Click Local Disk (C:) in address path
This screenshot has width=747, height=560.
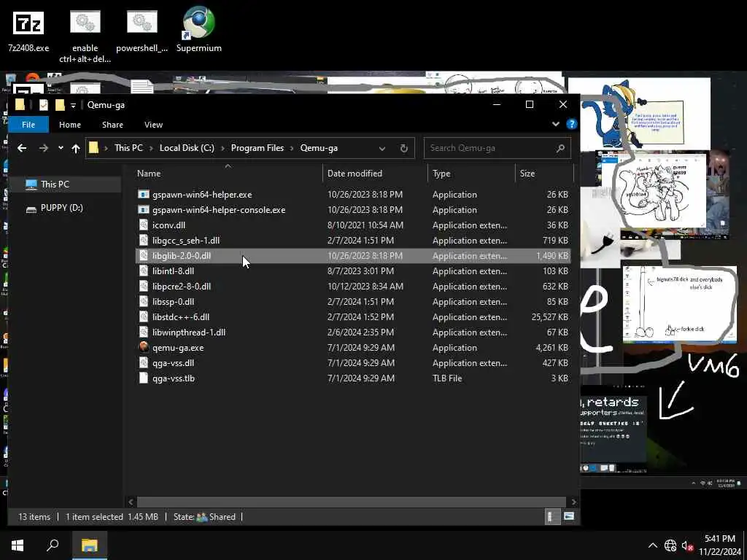(x=187, y=148)
